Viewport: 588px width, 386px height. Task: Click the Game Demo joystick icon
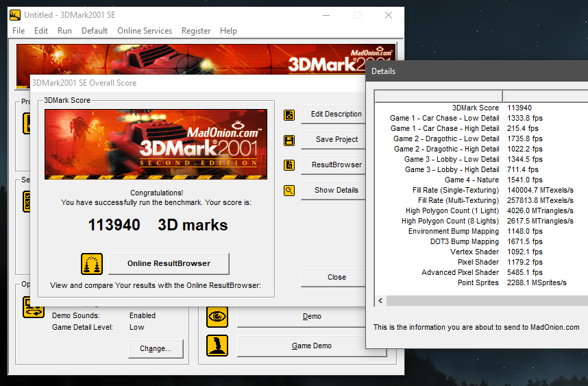[217, 346]
